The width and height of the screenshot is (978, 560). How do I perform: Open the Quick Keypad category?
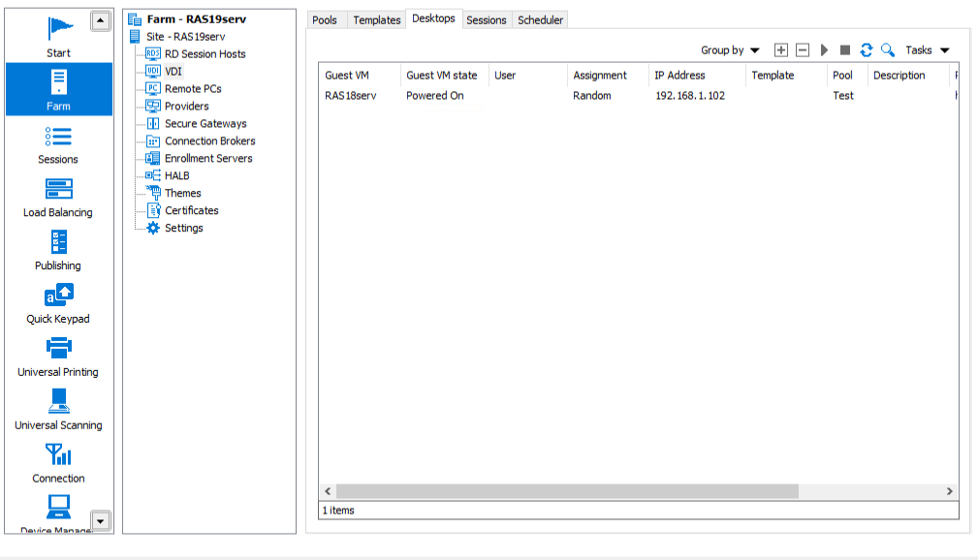pos(58,303)
